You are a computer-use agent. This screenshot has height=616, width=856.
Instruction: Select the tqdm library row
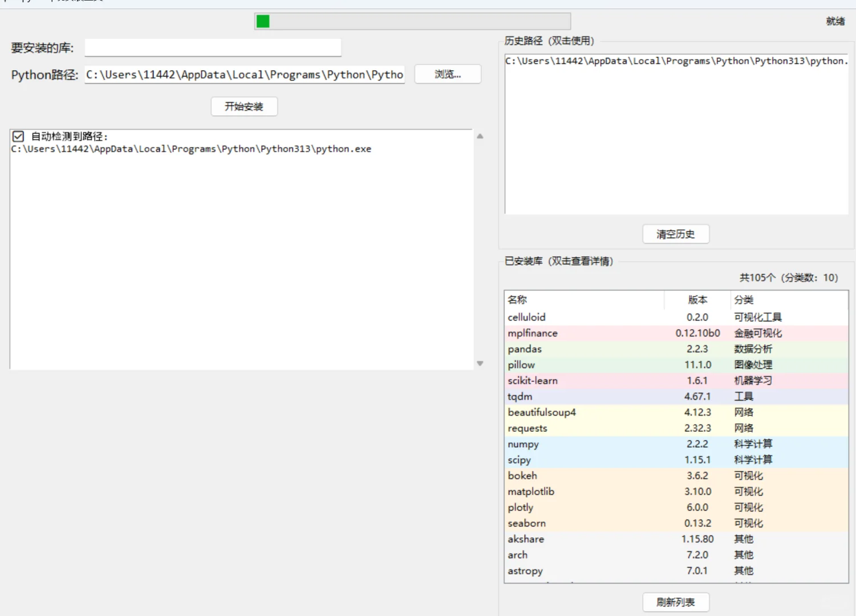[x=676, y=396]
